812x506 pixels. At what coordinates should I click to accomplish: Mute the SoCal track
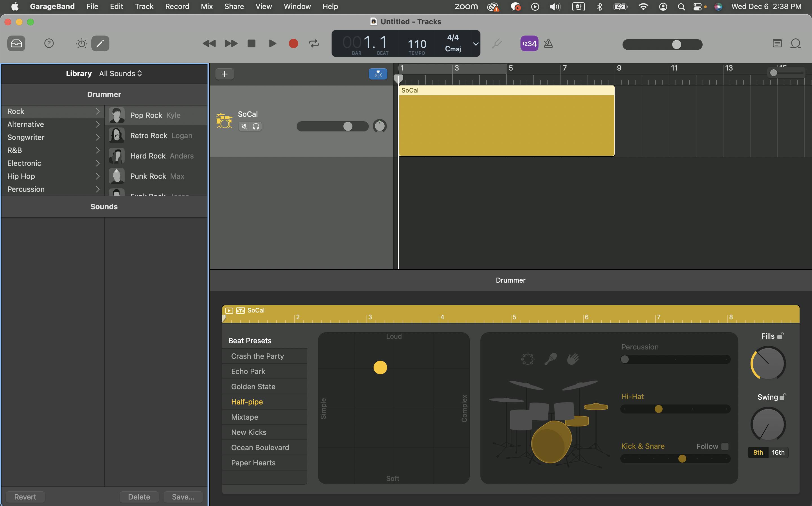(244, 126)
